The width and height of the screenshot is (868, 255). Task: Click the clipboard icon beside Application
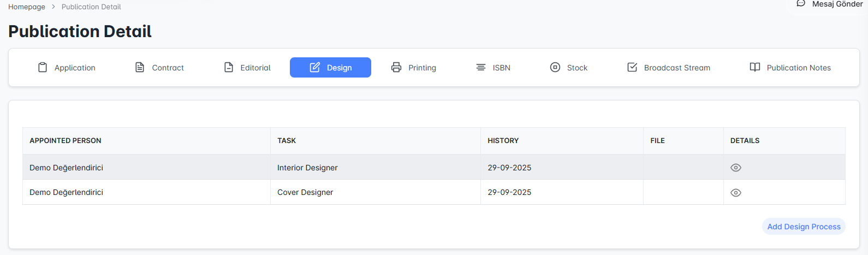[x=43, y=67]
